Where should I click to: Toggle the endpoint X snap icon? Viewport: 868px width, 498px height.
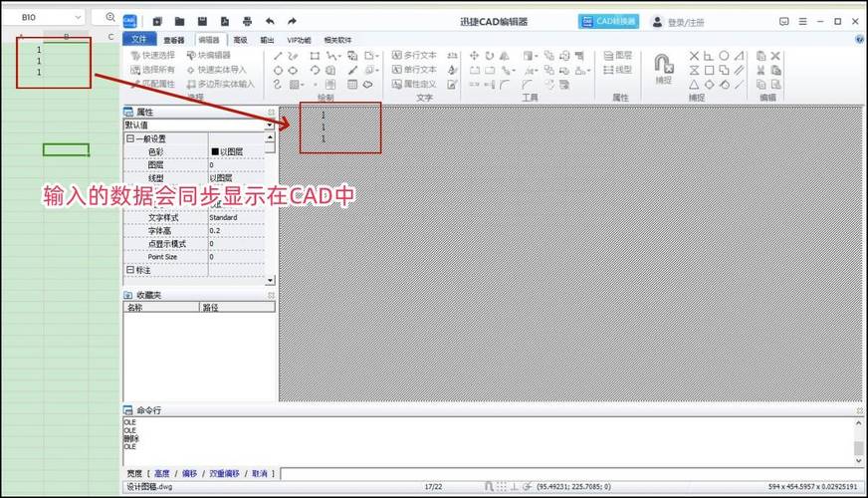coord(694,56)
